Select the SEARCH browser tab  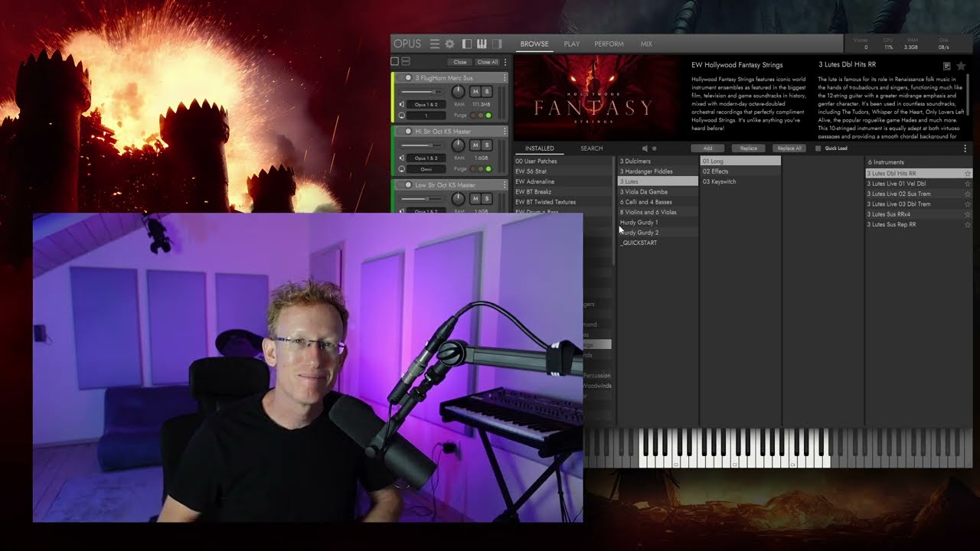pyautogui.click(x=591, y=148)
